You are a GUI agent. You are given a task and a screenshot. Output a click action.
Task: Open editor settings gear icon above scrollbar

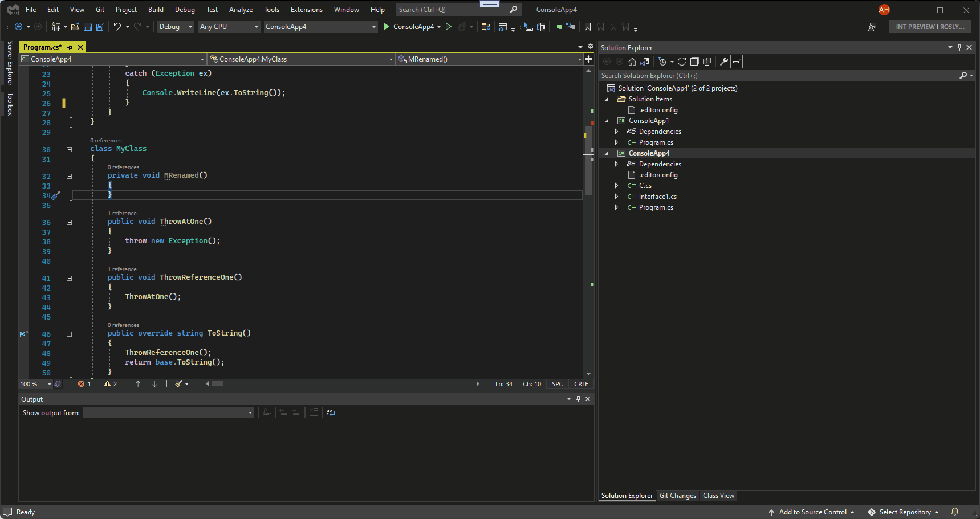point(591,47)
